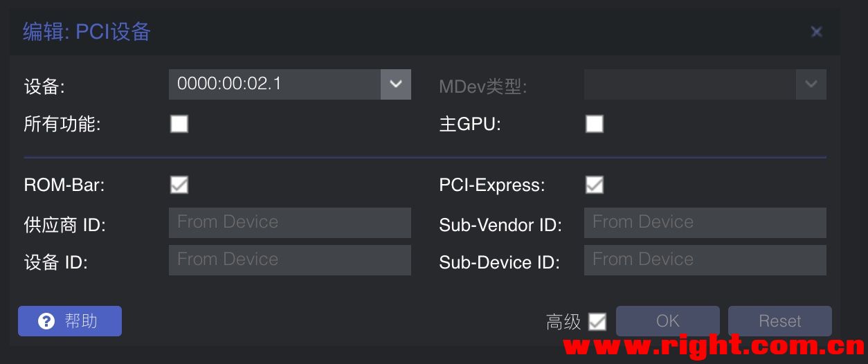Click the 设备 ID input field
Image resolution: width=868 pixels, height=364 pixels.
[x=290, y=260]
